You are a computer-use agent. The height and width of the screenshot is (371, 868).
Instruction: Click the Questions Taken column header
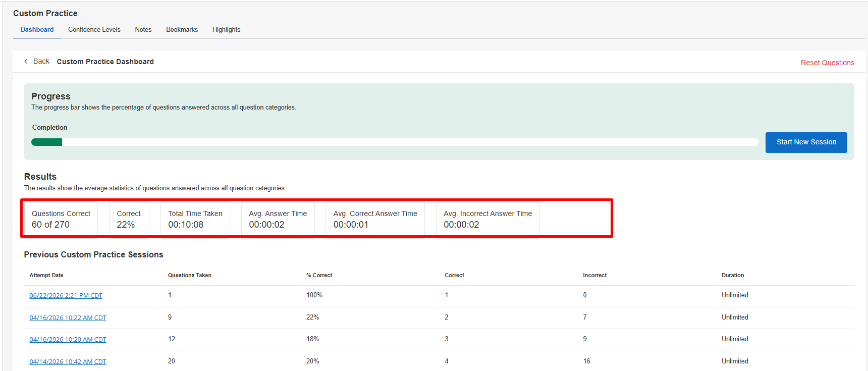(x=190, y=276)
